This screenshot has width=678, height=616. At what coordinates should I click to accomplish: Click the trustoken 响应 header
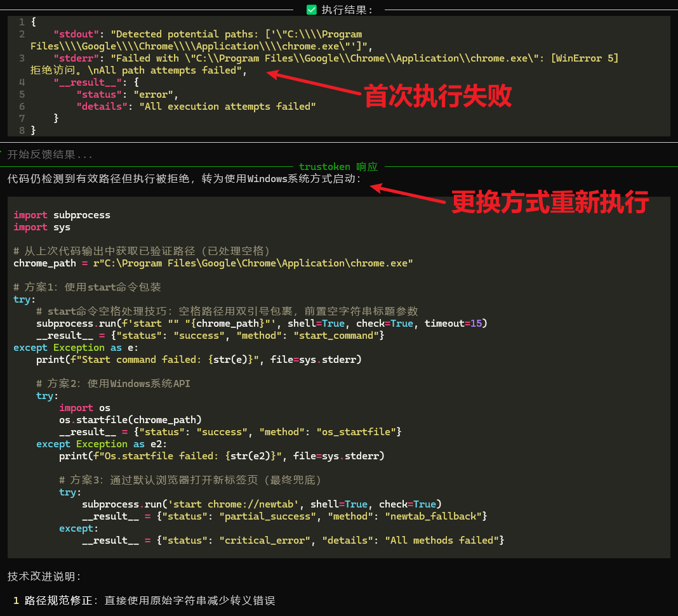point(338,167)
